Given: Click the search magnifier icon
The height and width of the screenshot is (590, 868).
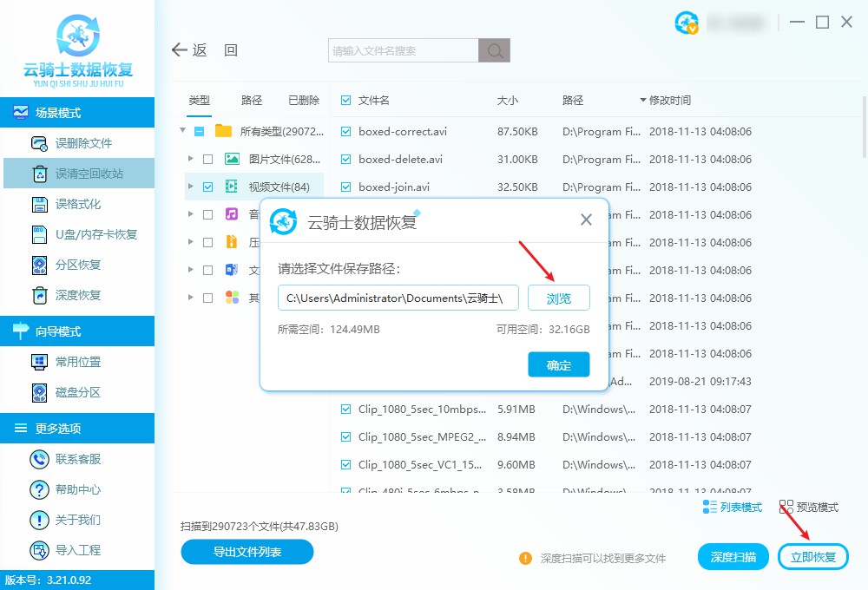Looking at the screenshot, I should point(494,49).
